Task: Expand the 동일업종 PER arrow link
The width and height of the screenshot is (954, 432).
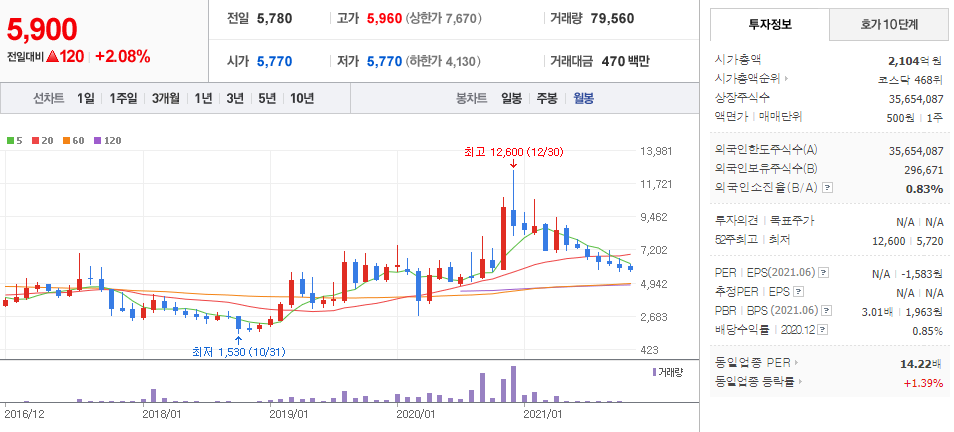Action: [796, 363]
